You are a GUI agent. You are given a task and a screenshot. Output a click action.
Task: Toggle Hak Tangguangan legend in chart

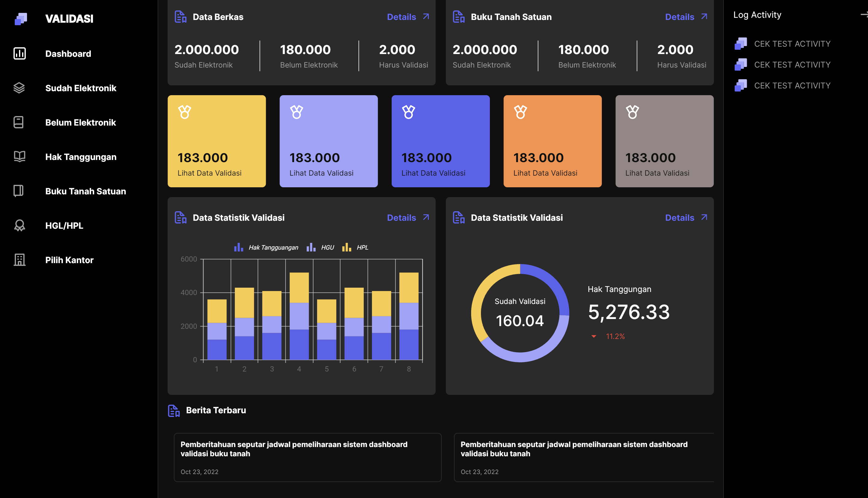265,247
